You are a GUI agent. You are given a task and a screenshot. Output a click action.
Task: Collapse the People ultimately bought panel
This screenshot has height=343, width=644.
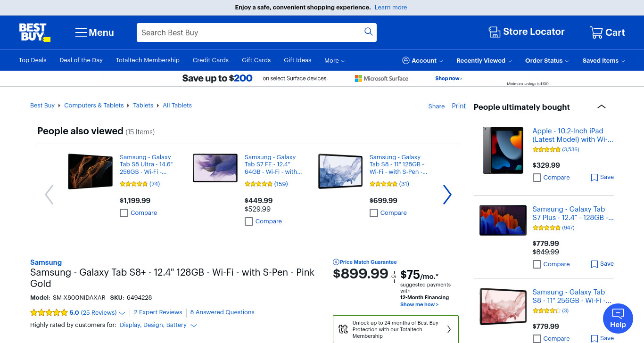pos(601,107)
